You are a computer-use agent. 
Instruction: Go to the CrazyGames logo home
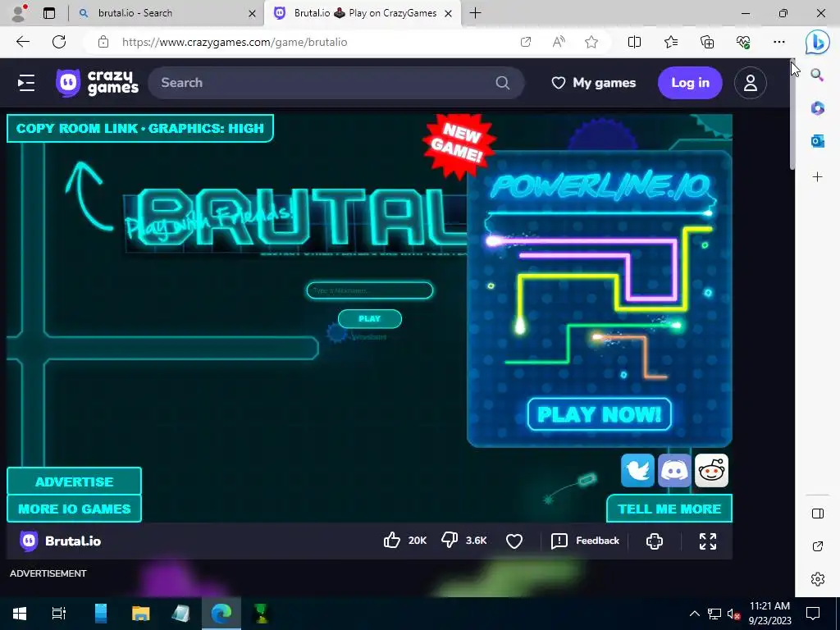pos(98,83)
